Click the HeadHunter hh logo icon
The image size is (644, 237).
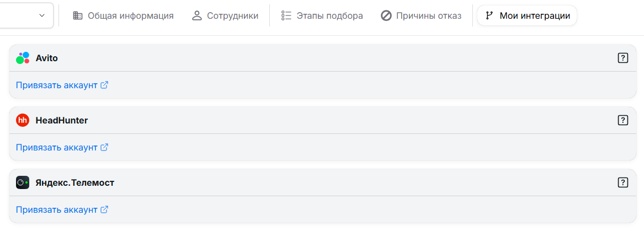23,120
